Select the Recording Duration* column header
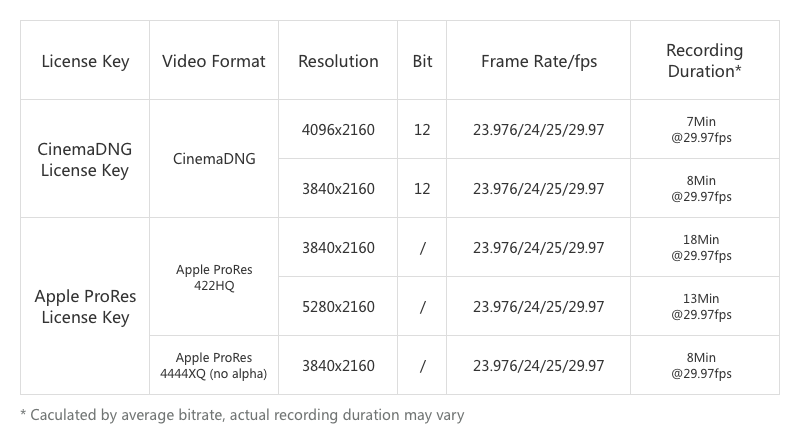This screenshot has width=800, height=444. coord(704,61)
